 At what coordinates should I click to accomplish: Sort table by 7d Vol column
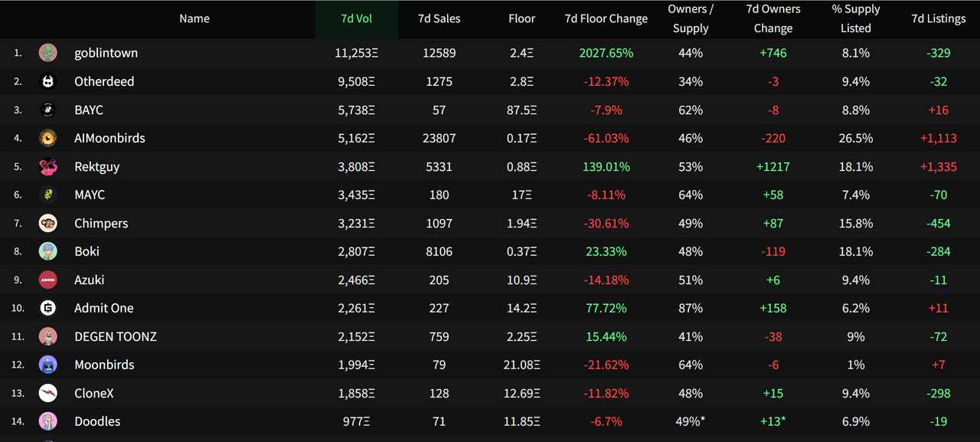(357, 18)
